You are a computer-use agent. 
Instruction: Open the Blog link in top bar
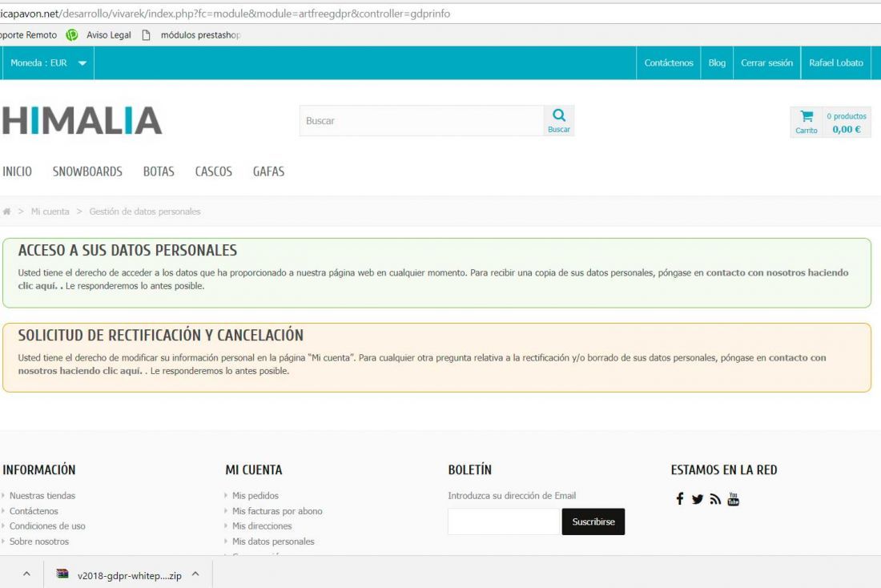(x=717, y=63)
